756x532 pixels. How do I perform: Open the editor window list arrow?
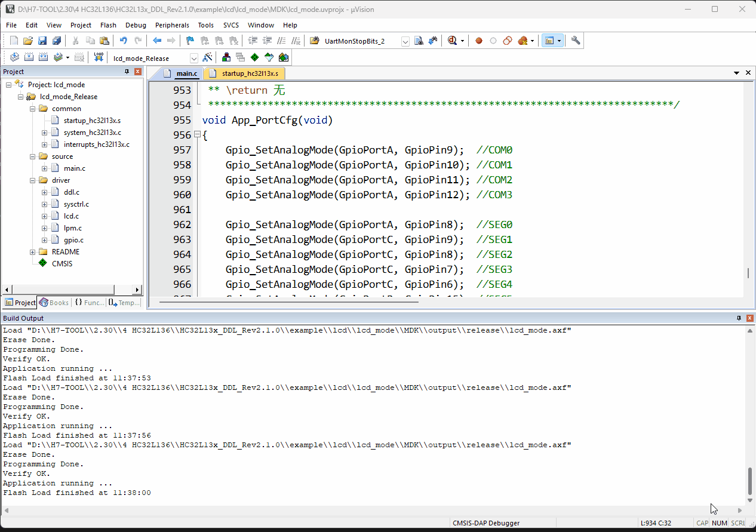click(x=737, y=73)
